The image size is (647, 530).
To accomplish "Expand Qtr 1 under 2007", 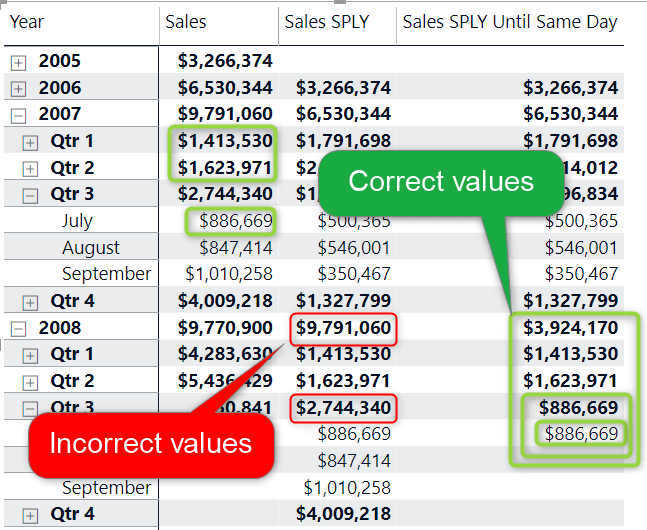I will (x=30, y=142).
